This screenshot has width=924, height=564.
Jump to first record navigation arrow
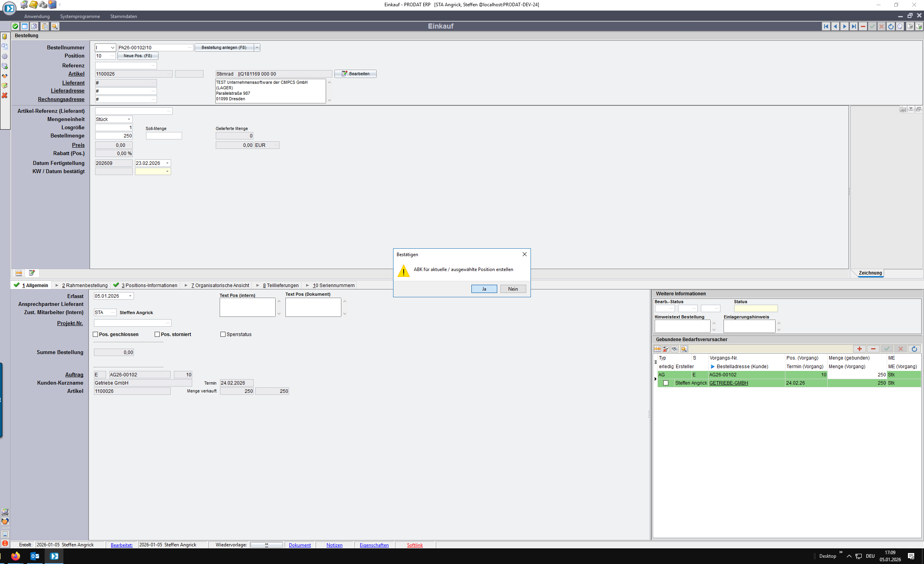pyautogui.click(x=826, y=26)
